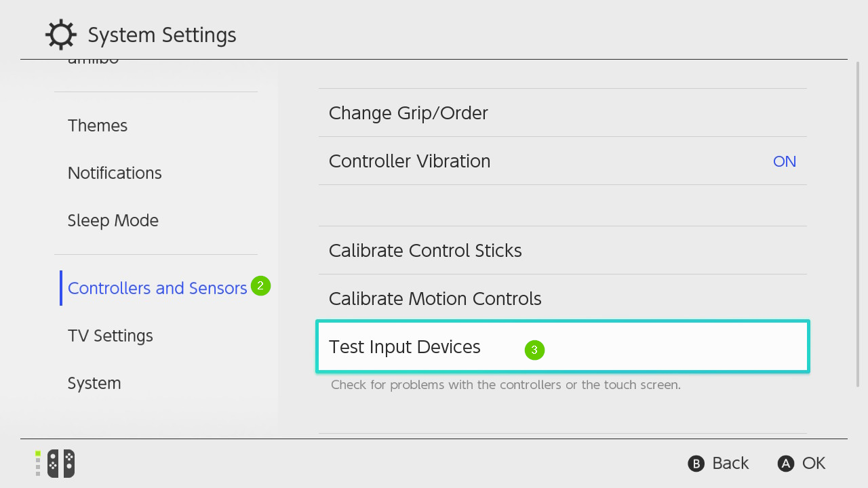Open the Controllers and Sensors section

(x=157, y=288)
